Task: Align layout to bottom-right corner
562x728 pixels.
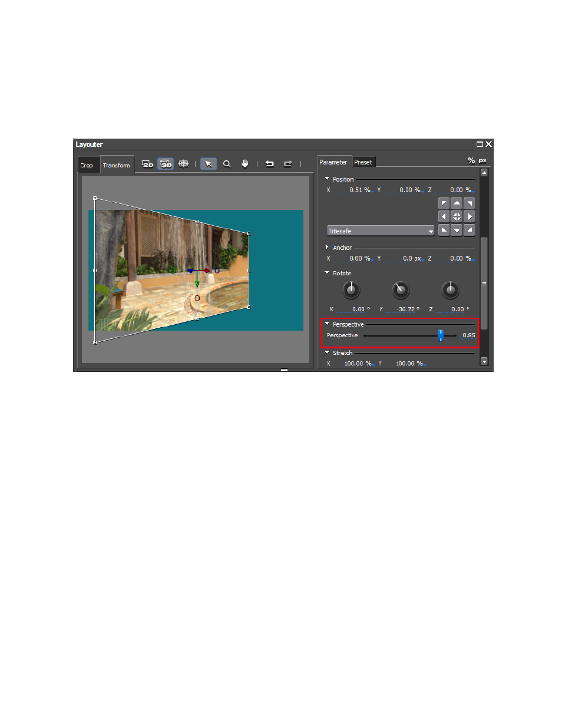Action: [x=470, y=230]
